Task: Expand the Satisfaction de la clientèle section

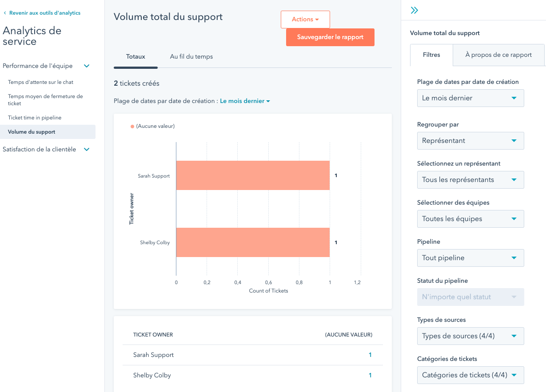Action: [87, 150]
